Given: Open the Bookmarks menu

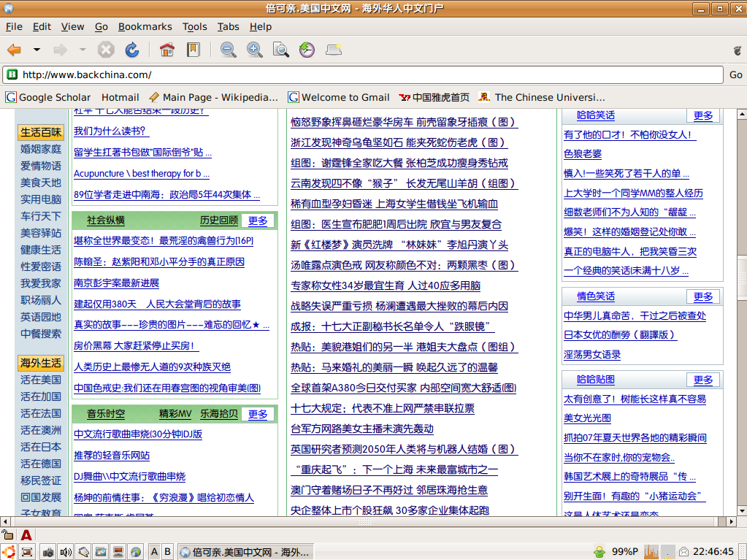Looking at the screenshot, I should (145, 27).
